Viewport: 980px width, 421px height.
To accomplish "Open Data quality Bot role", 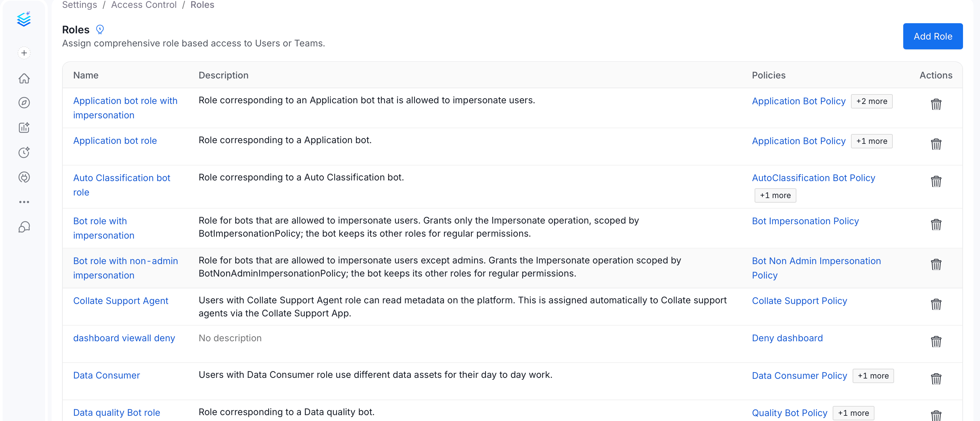I will [x=116, y=413].
